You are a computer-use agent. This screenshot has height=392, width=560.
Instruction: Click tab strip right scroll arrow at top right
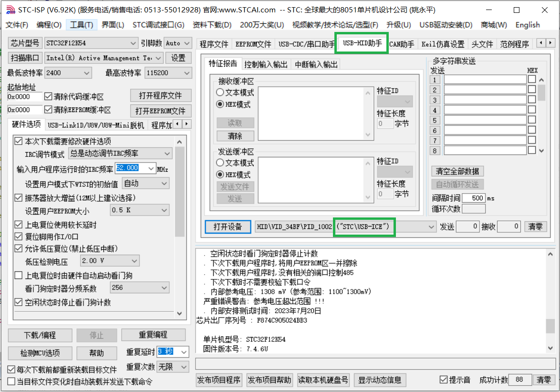click(x=550, y=43)
